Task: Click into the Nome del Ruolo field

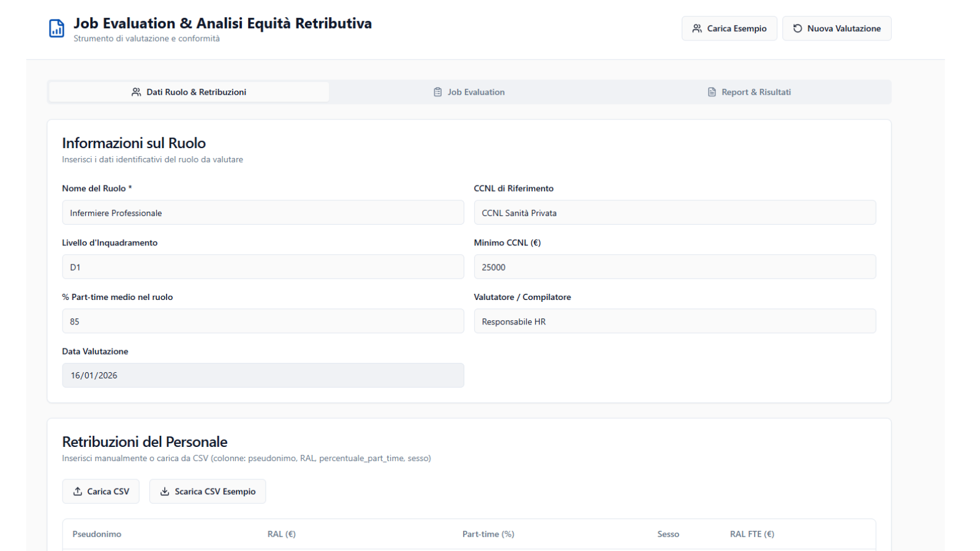Action: tap(263, 213)
